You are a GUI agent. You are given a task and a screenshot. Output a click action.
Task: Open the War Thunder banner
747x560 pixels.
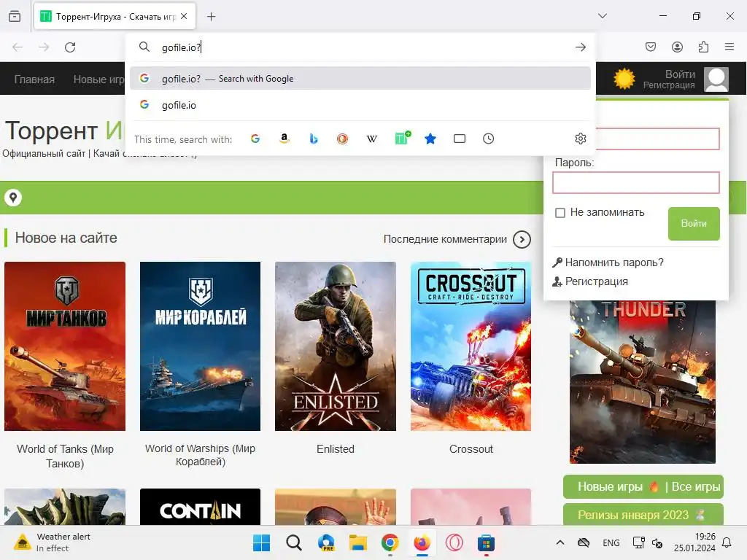[643, 381]
